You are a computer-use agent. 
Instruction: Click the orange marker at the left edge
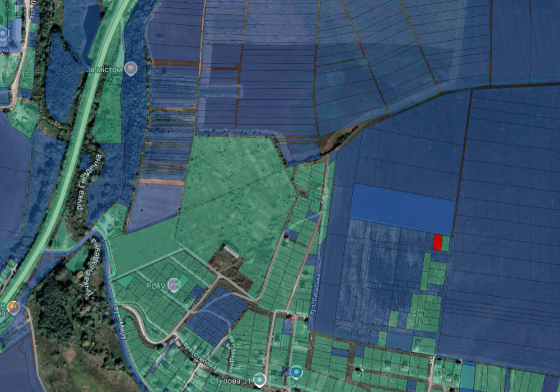13,307
